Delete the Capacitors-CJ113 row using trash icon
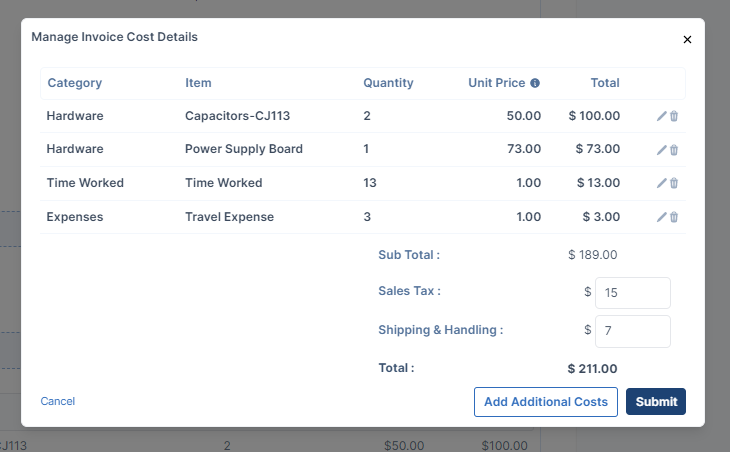Viewport: 730px width, 452px height. click(674, 116)
